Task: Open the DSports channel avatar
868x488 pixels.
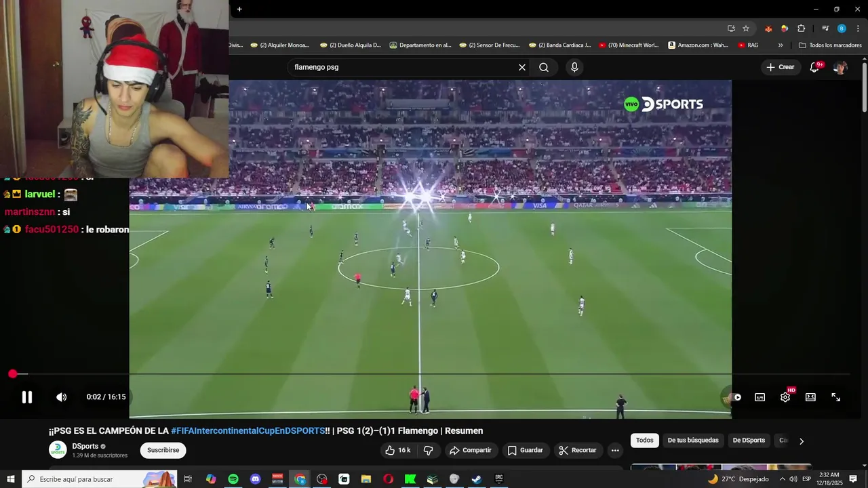Action: point(58,450)
